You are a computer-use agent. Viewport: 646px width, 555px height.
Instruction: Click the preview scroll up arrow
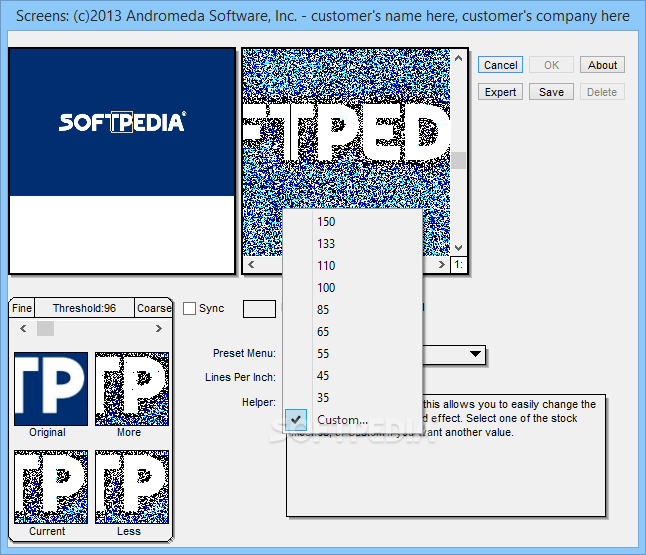[x=459, y=59]
